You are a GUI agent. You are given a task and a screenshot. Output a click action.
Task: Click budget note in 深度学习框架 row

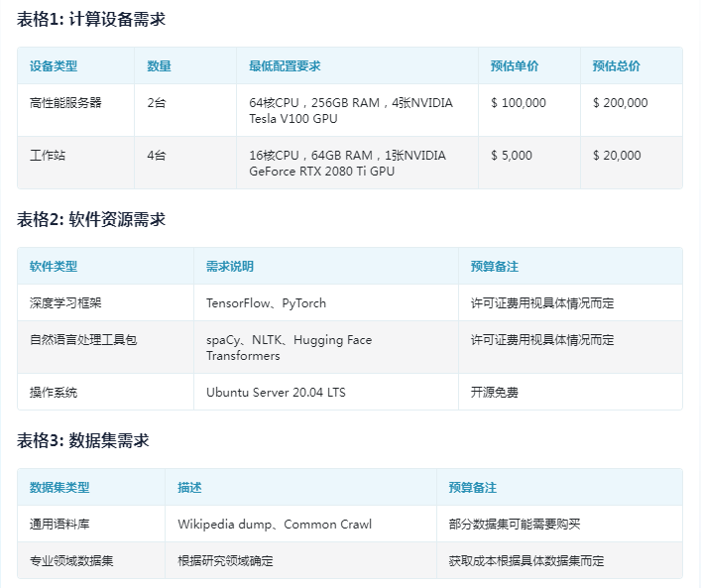pos(570,302)
